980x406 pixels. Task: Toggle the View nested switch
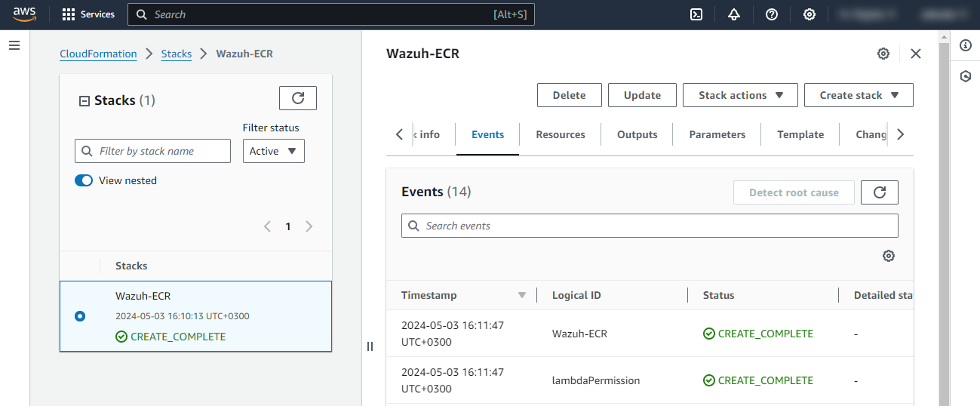point(84,180)
